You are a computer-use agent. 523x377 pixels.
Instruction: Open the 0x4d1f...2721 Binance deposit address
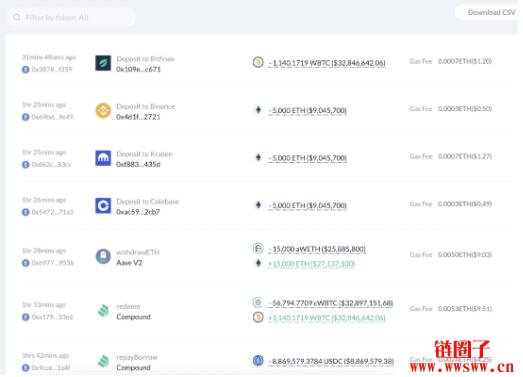138,117
